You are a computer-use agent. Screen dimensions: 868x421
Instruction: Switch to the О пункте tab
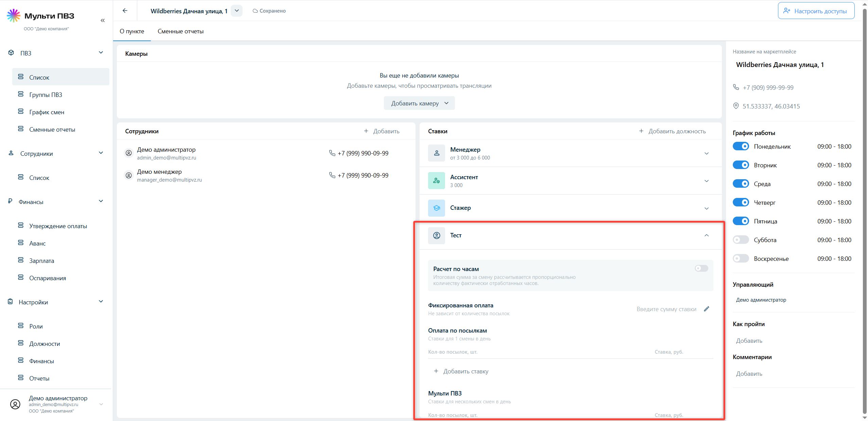click(x=132, y=31)
